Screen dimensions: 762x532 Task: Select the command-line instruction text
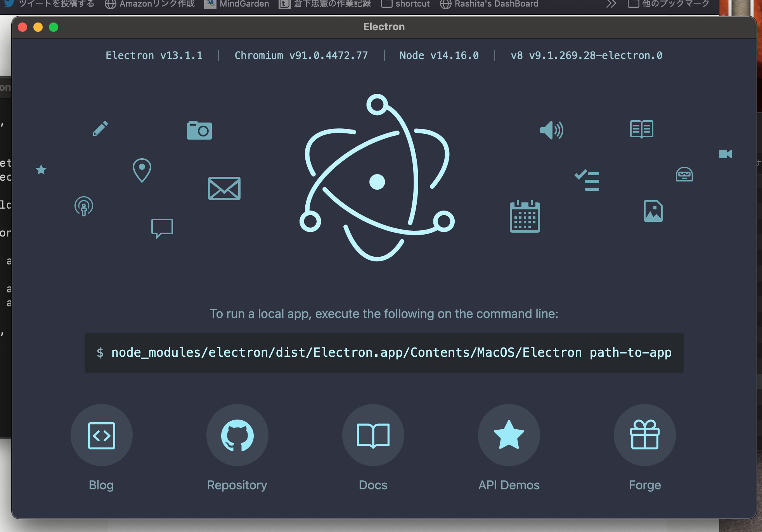383,352
